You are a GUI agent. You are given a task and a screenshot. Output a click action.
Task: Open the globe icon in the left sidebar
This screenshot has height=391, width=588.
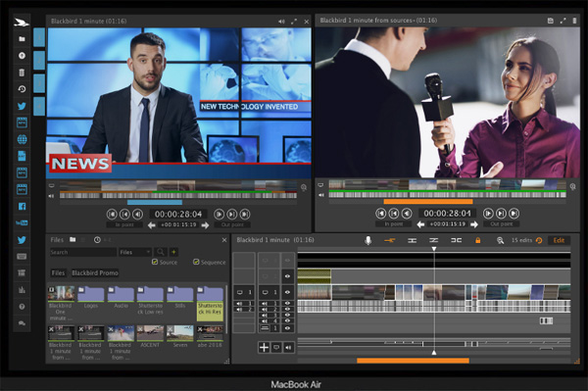tap(22, 139)
